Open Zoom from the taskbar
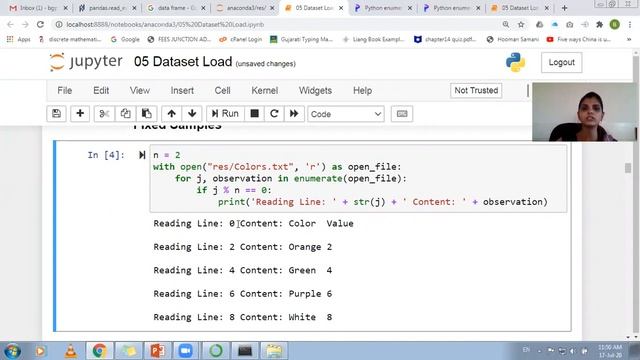Screen dimensions: 640x360 [x=185, y=351]
